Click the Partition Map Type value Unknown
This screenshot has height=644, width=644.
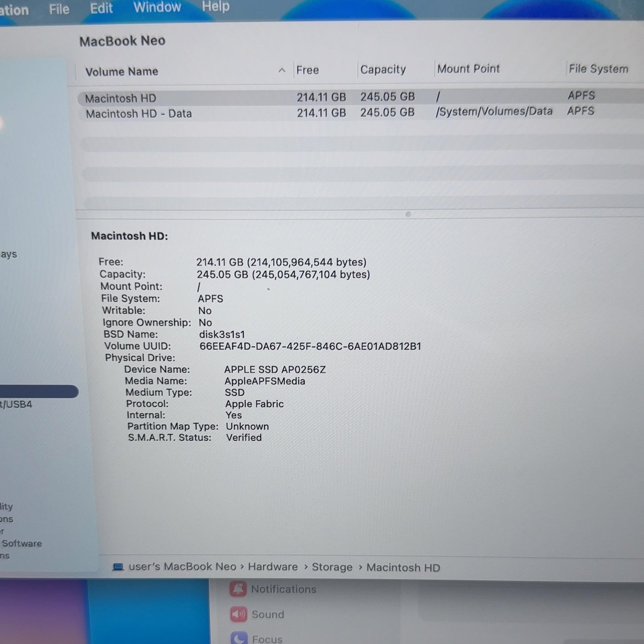[x=247, y=427]
